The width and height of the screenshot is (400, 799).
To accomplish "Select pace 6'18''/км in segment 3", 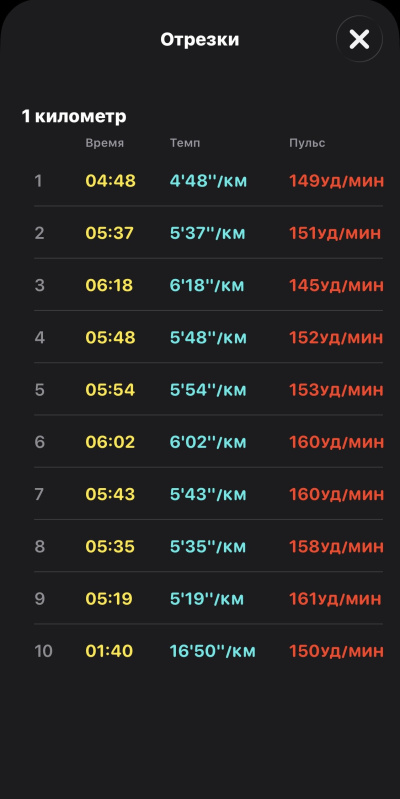I will coord(207,285).
